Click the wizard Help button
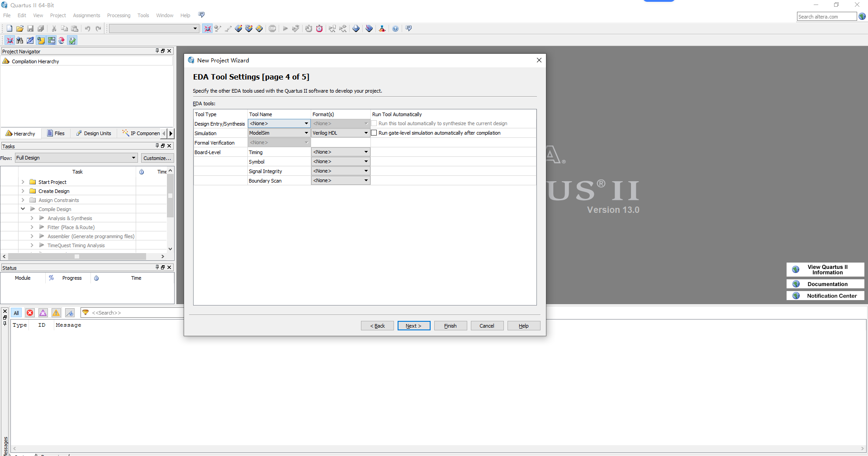This screenshot has width=868, height=456. pos(524,326)
